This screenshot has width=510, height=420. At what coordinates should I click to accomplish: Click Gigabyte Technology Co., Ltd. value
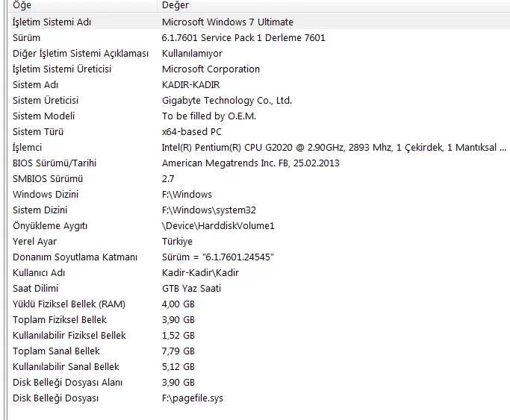tap(227, 101)
